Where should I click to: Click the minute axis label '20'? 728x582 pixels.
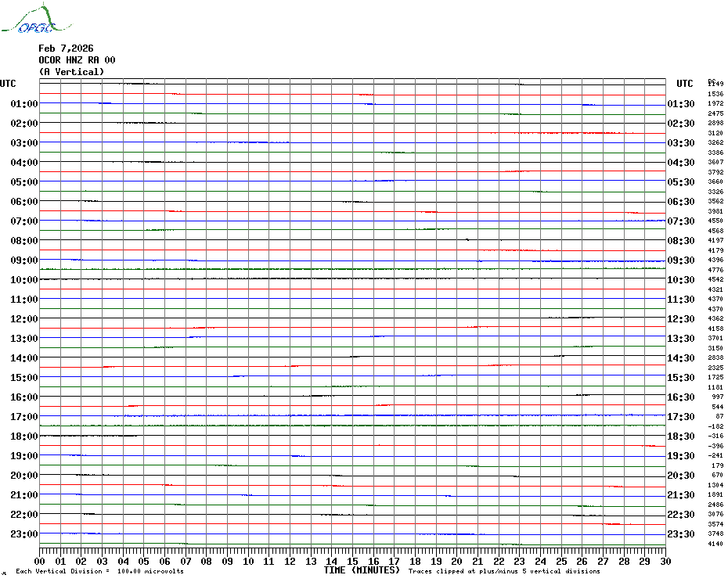tap(457, 562)
